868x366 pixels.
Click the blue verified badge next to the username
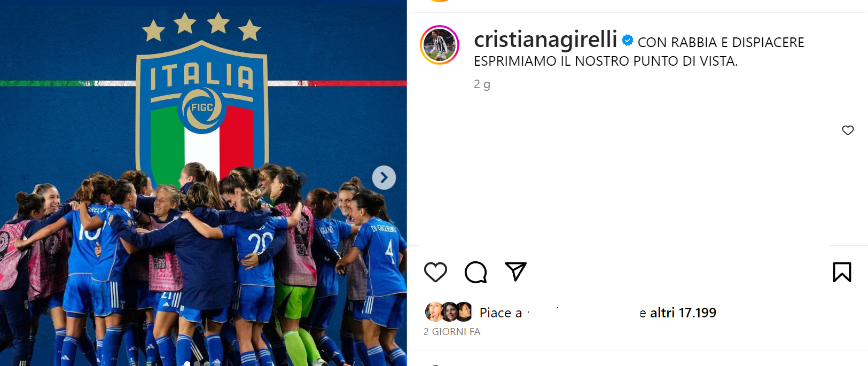(628, 40)
